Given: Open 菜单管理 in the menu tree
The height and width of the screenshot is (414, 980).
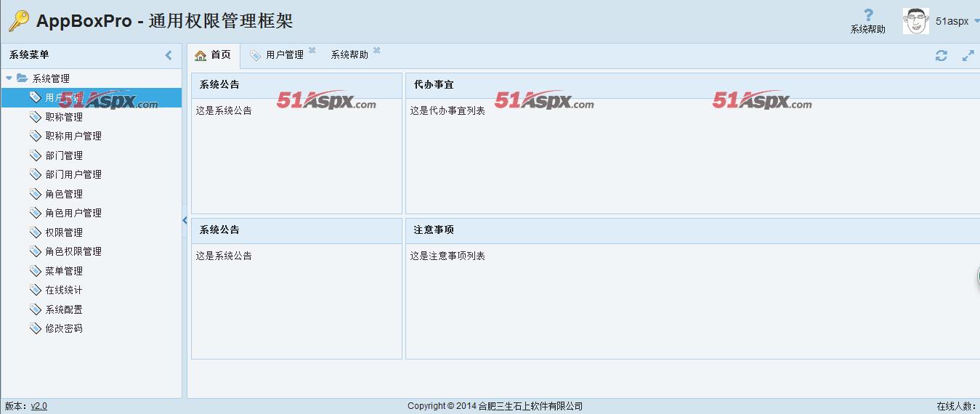Looking at the screenshot, I should [x=64, y=271].
